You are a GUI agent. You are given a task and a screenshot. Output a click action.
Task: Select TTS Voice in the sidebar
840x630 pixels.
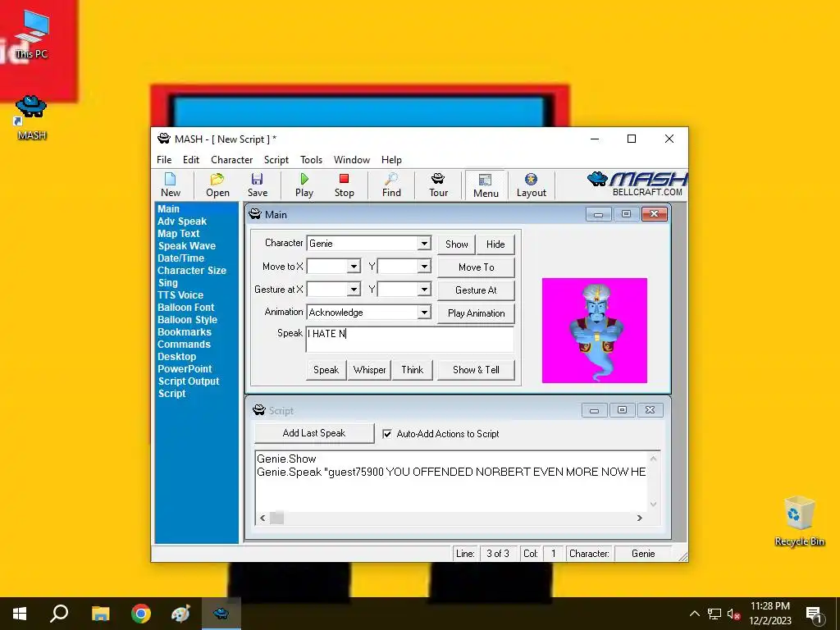(180, 295)
